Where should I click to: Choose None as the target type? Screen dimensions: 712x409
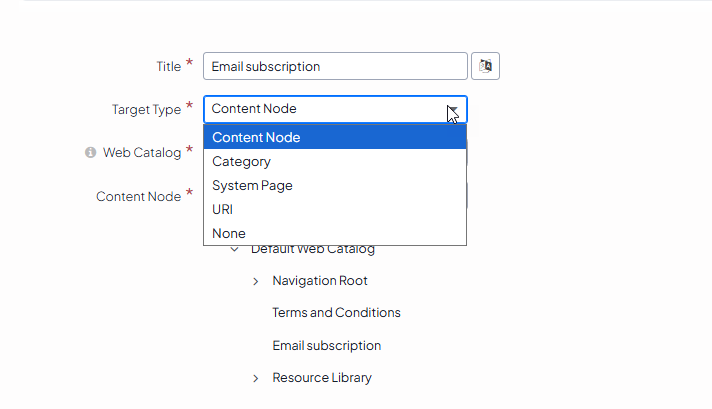pos(228,233)
